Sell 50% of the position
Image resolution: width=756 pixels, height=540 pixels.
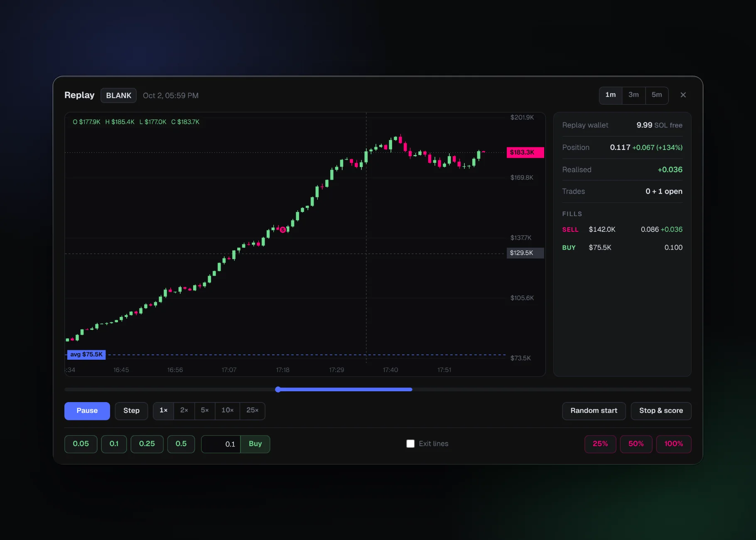pos(636,444)
